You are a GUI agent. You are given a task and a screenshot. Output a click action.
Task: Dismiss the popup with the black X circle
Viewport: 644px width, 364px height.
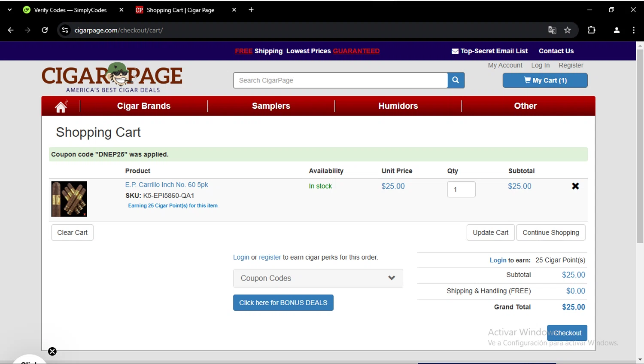(x=52, y=352)
